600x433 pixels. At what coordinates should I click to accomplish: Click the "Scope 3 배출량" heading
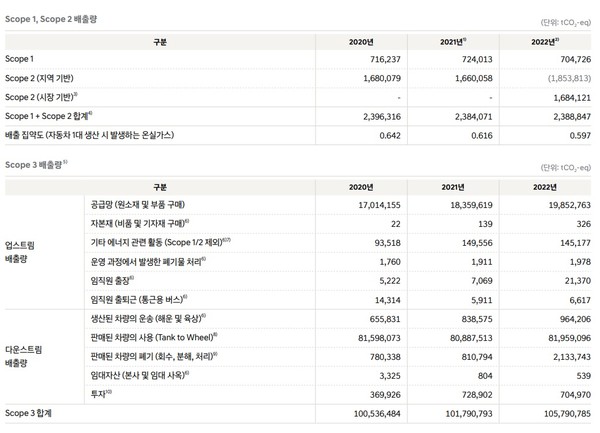pyautogui.click(x=36, y=165)
